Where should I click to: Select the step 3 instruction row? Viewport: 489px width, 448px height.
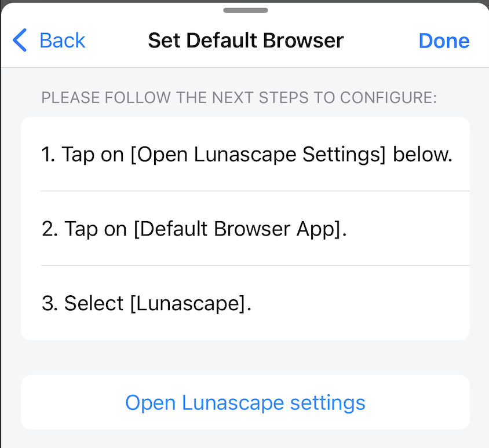246,303
